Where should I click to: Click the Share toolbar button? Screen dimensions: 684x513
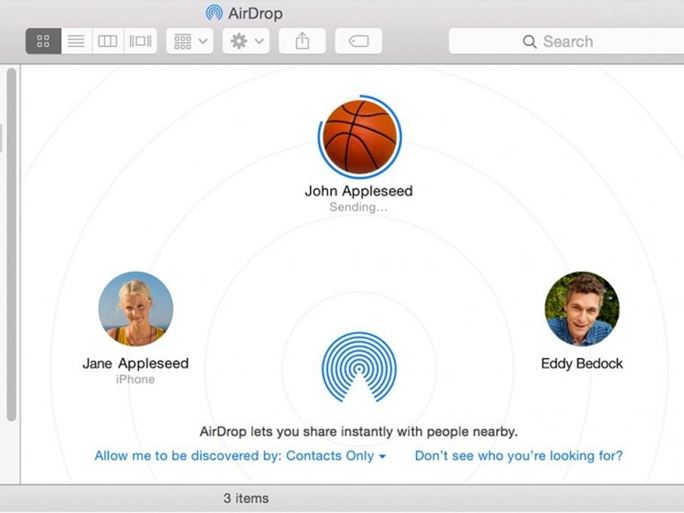tap(302, 41)
